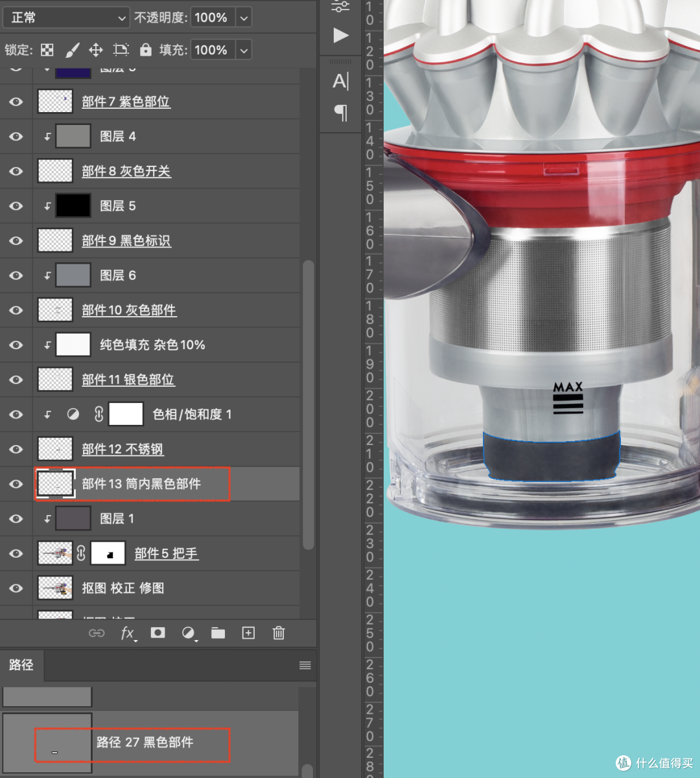The height and width of the screenshot is (778, 700).
Task: Click mask link chain on 部件 5 把手
Action: [81, 553]
